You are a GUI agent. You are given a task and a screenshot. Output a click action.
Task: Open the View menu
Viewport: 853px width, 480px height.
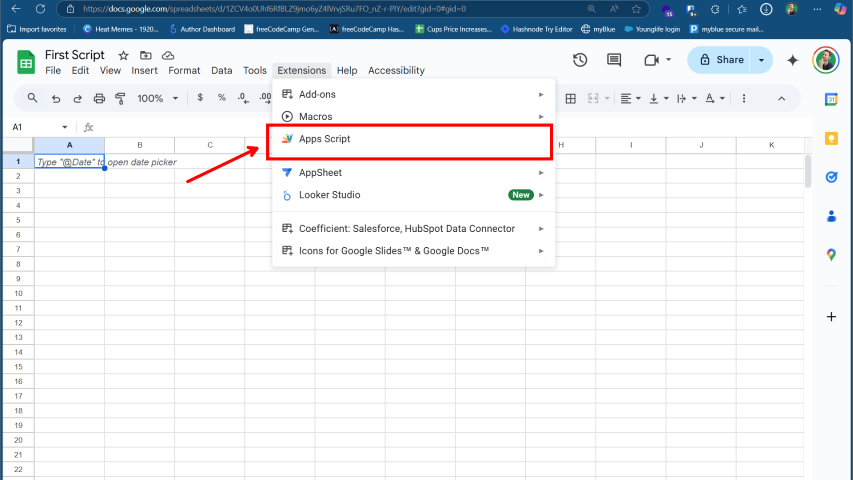[110, 71]
